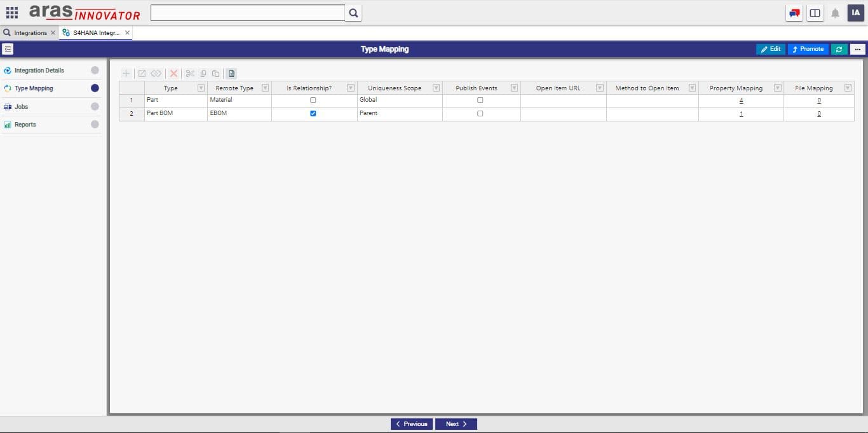
Task: Open the Open Item URL column filter dropdown
Action: click(600, 88)
